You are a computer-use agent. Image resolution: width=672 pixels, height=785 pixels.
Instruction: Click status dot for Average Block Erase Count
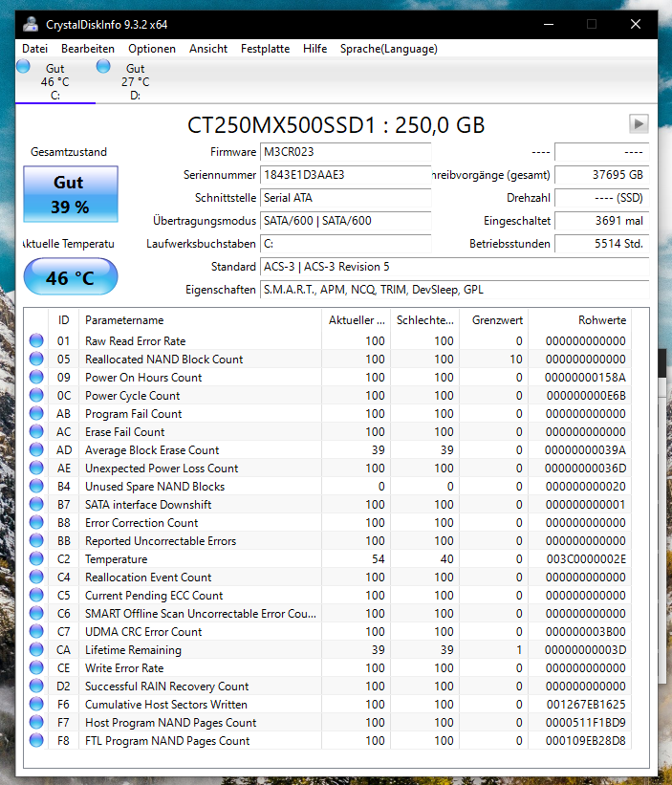point(36,449)
